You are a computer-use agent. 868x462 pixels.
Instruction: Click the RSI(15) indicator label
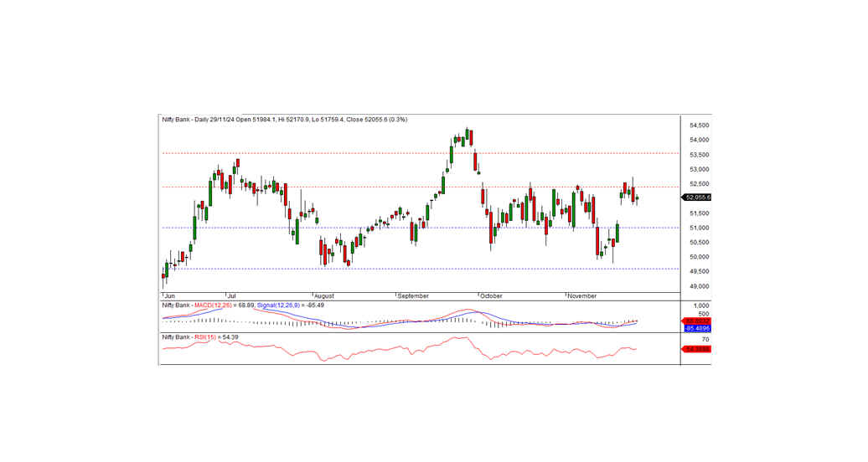pyautogui.click(x=204, y=337)
